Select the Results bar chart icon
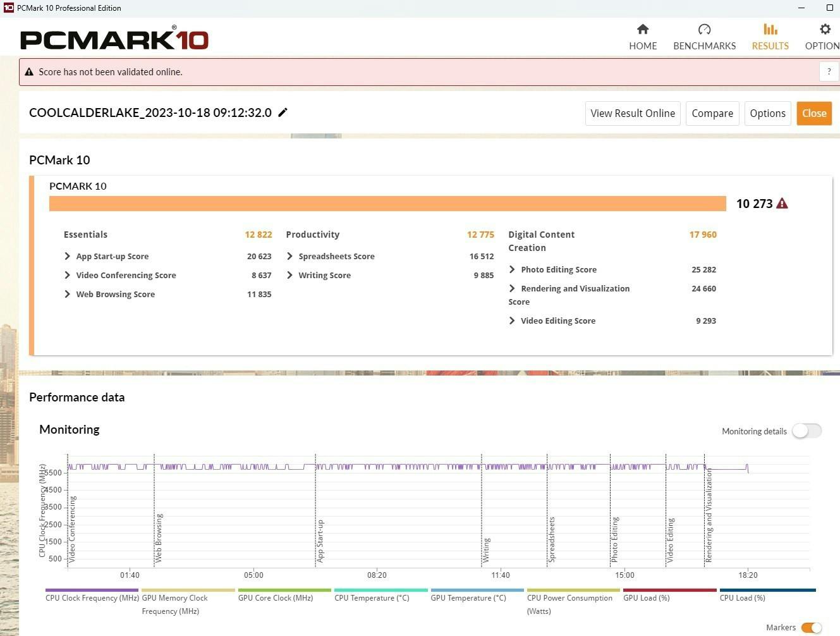Screen dimensions: 840x636 (x=770, y=29)
